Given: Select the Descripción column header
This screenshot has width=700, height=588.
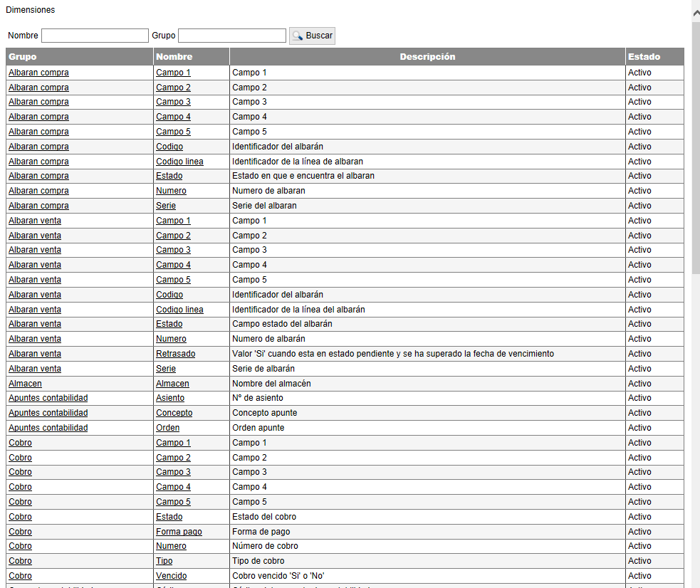Looking at the screenshot, I should tap(427, 57).
